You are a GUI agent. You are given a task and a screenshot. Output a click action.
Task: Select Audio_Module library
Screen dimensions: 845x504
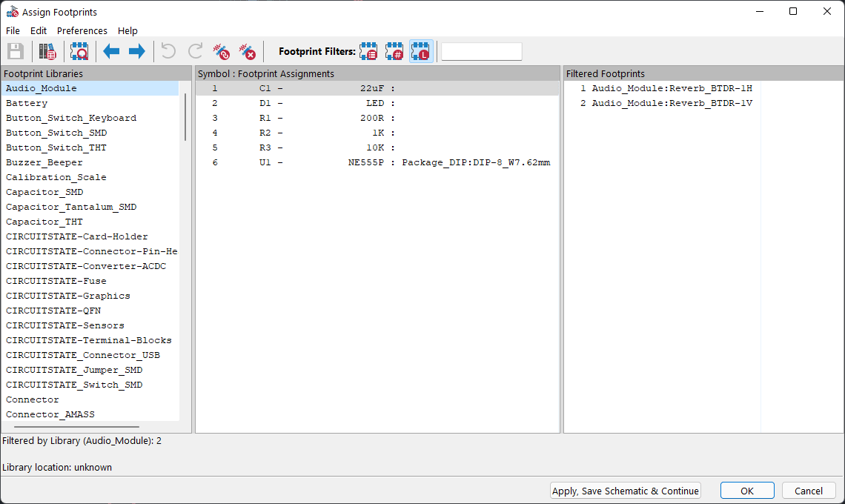[x=90, y=88]
